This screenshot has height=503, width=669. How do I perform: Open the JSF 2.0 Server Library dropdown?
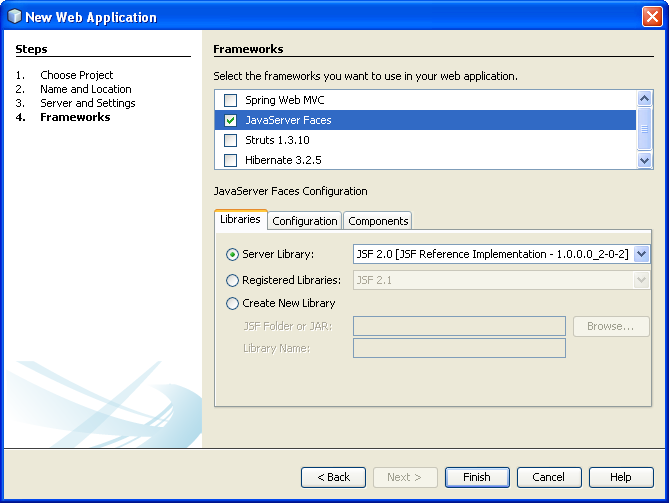pos(641,255)
